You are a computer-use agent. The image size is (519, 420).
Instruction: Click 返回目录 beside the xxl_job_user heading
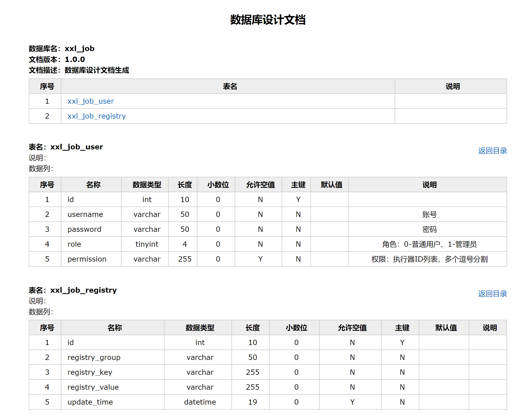[x=492, y=151]
